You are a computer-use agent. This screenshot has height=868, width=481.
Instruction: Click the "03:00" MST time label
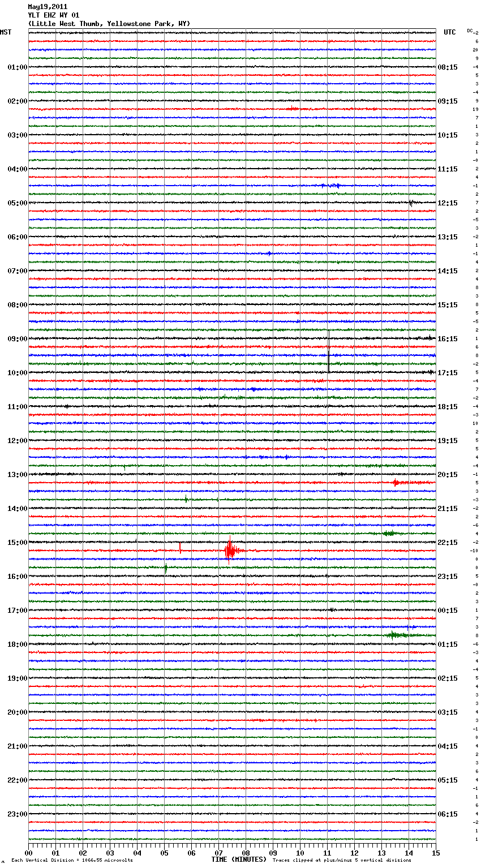[x=18, y=135]
